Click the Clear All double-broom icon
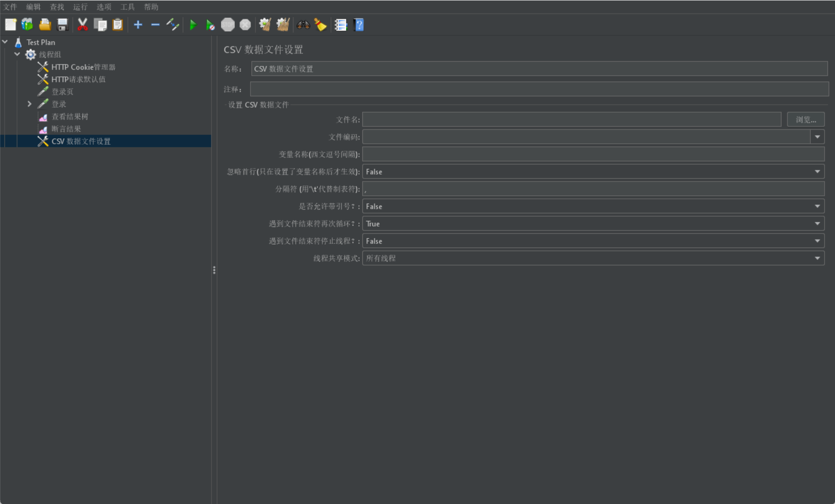The image size is (835, 504). [x=283, y=25]
